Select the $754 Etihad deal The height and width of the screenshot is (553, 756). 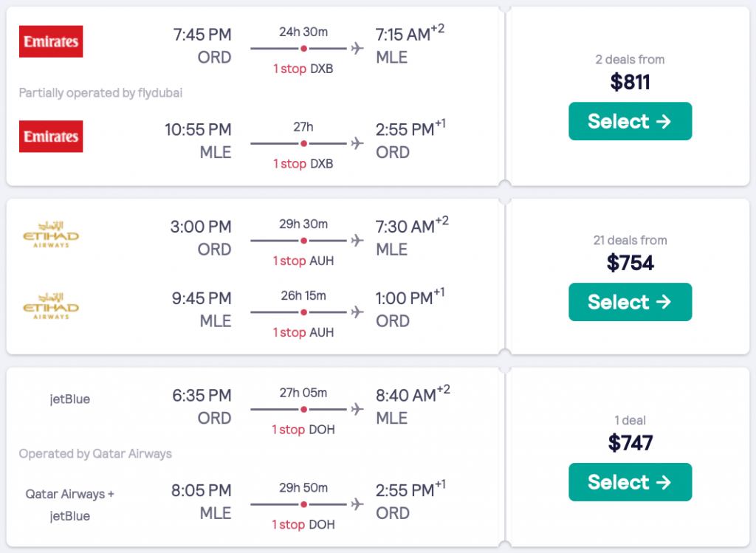coord(630,302)
